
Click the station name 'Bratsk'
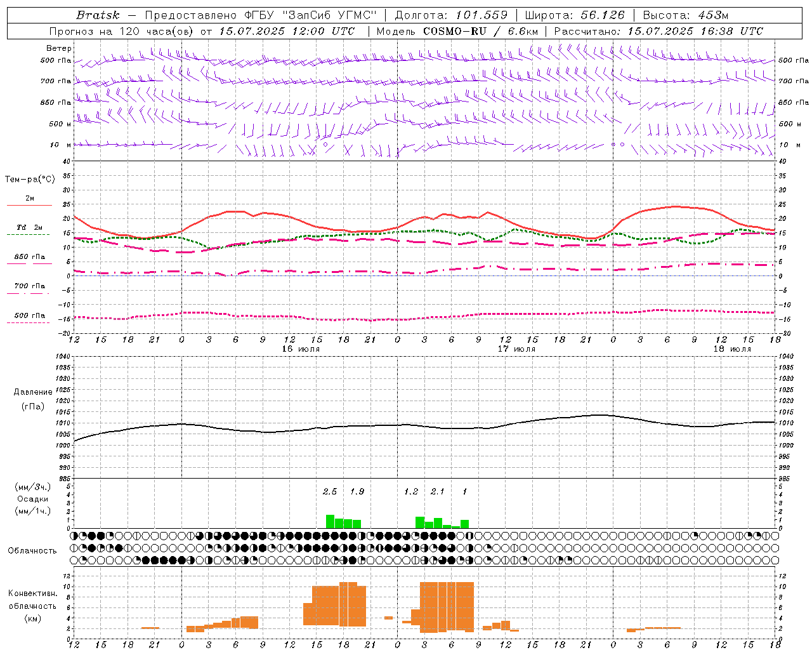pyautogui.click(x=98, y=15)
